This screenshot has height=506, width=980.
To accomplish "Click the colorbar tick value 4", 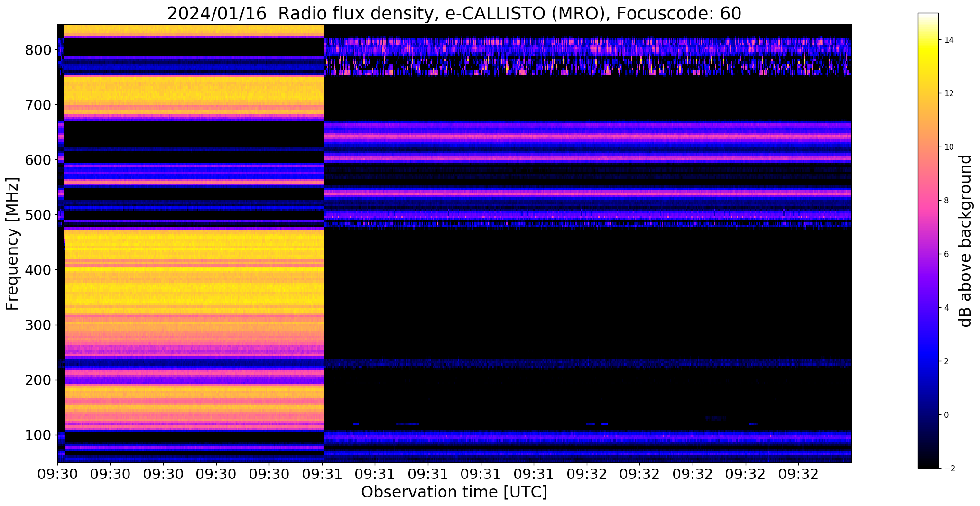I will click(x=946, y=308).
